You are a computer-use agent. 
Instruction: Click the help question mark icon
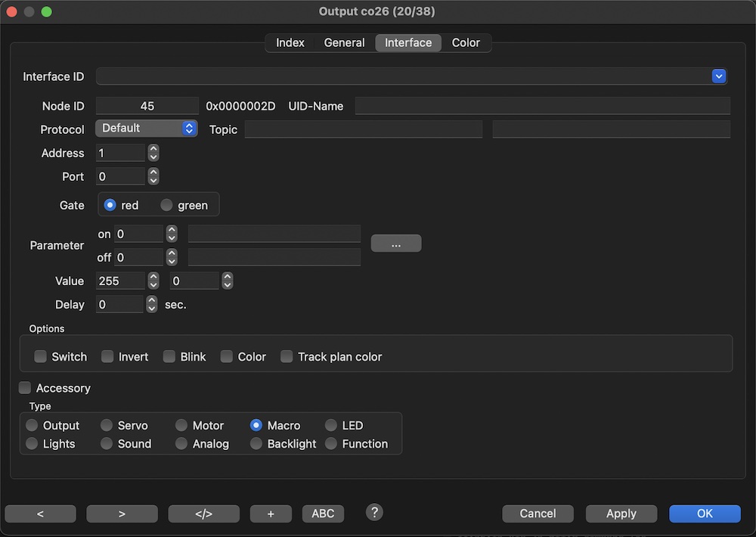click(374, 512)
